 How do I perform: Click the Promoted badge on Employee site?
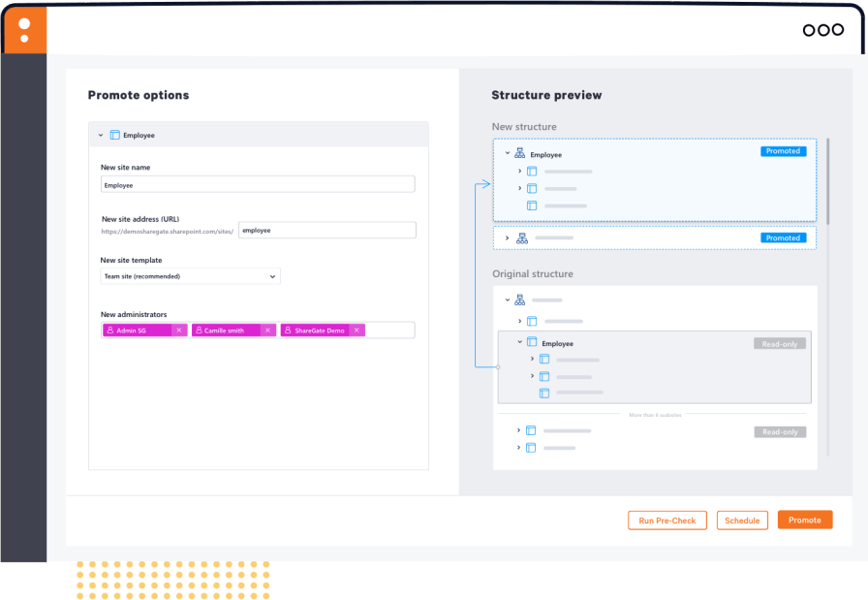[x=783, y=151]
